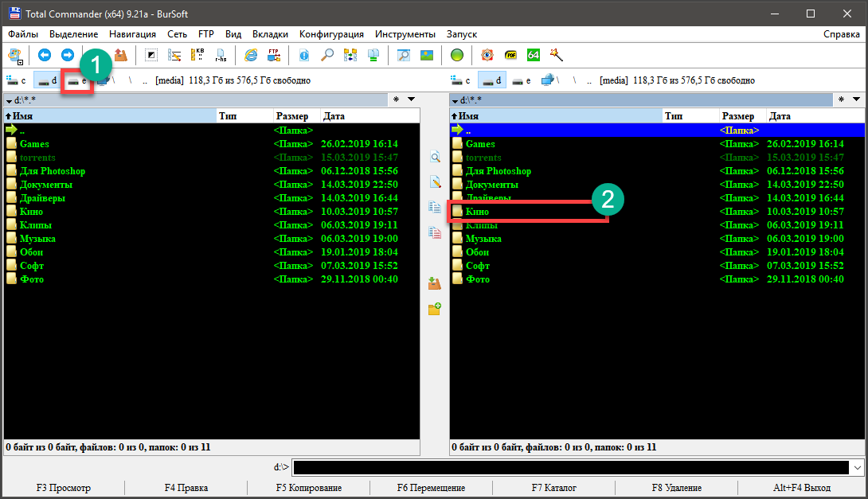The height and width of the screenshot is (499, 868).
Task: Open the FTP connection toolbar icon
Action: point(274,55)
